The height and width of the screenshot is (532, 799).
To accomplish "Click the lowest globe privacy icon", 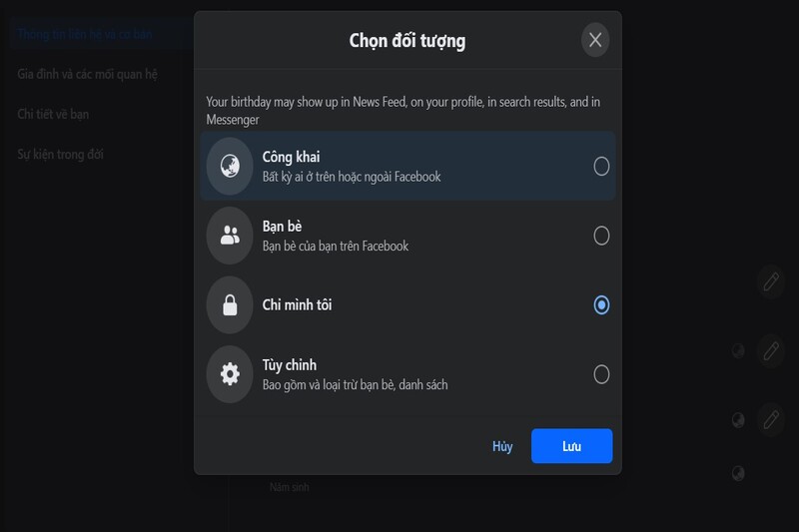I will coord(738,473).
